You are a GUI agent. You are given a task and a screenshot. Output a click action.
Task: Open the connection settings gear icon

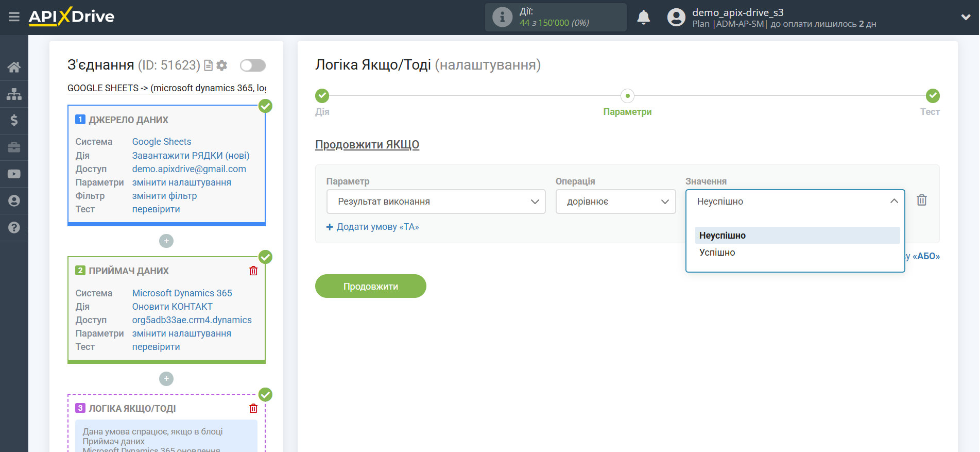(222, 65)
